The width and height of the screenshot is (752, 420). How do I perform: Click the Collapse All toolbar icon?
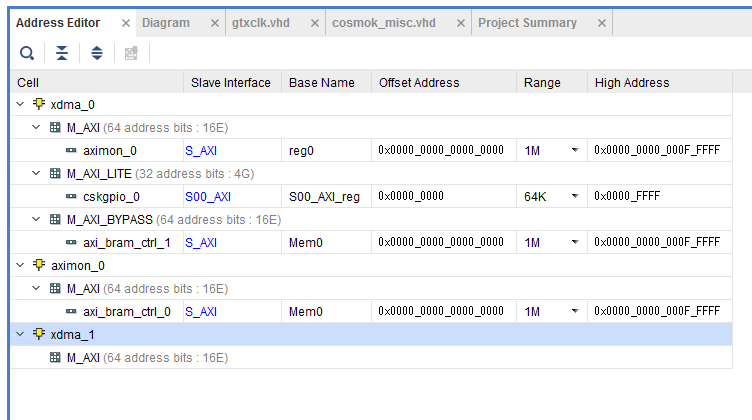coord(62,53)
